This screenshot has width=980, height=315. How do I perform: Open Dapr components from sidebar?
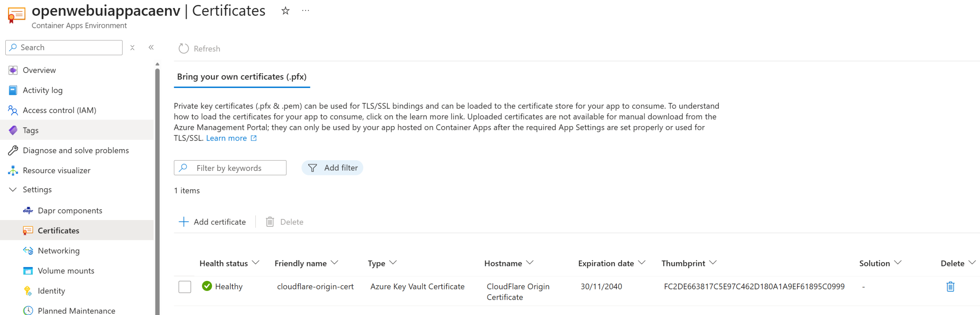[70, 210]
